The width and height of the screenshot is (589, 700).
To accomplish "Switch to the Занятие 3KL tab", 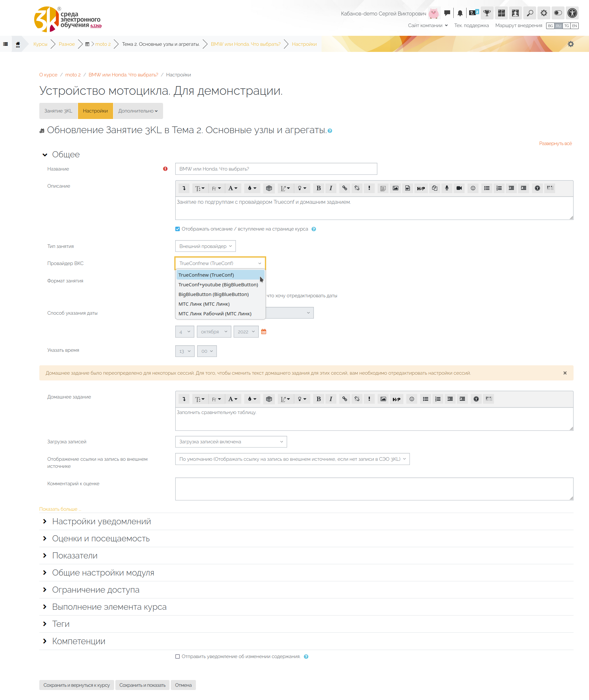I will point(58,111).
